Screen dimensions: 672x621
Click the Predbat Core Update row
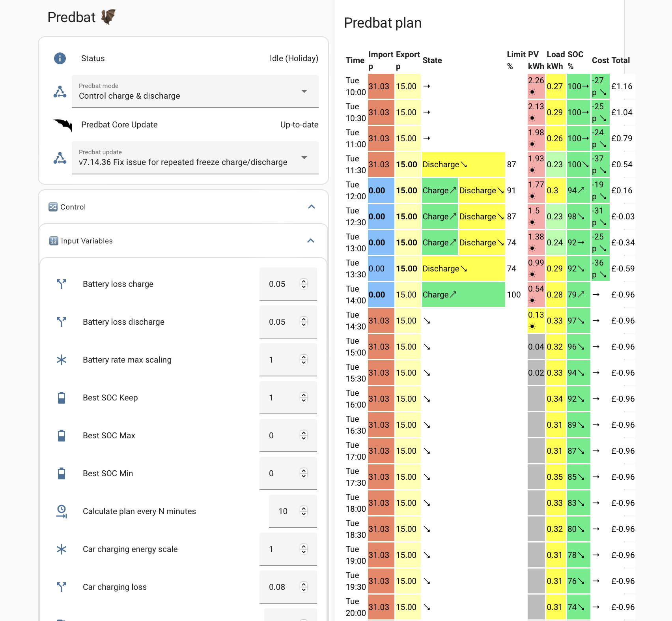click(x=185, y=125)
